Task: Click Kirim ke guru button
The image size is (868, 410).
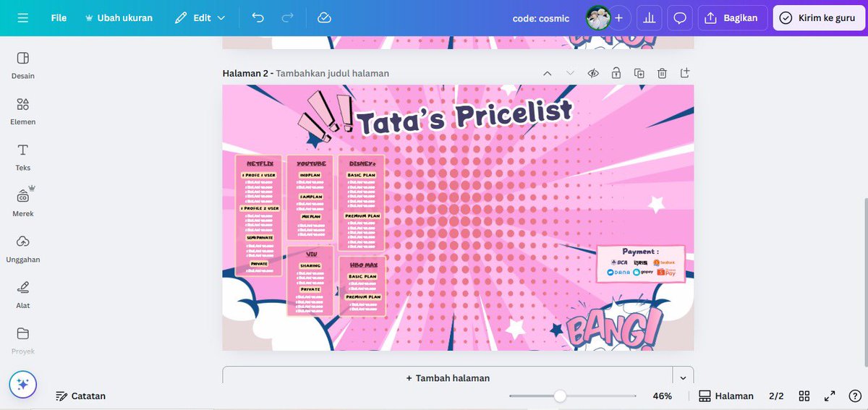Action: click(817, 17)
